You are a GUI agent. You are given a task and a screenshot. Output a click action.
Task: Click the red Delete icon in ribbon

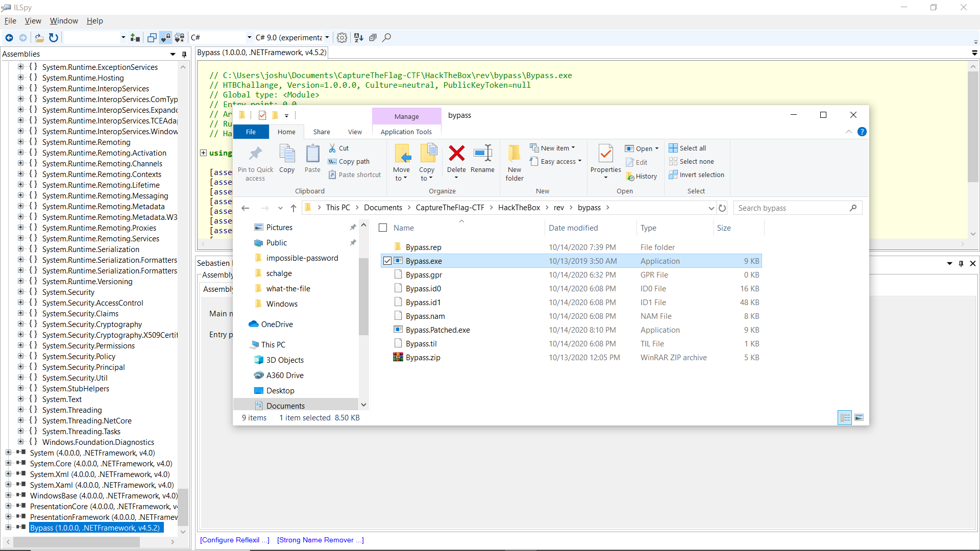[x=456, y=154]
